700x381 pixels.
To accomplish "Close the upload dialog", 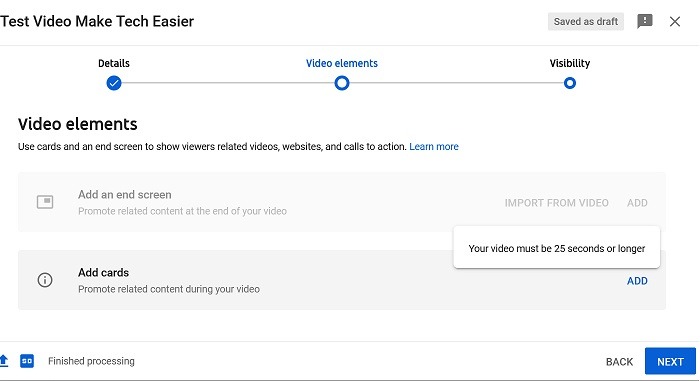I will click(675, 21).
